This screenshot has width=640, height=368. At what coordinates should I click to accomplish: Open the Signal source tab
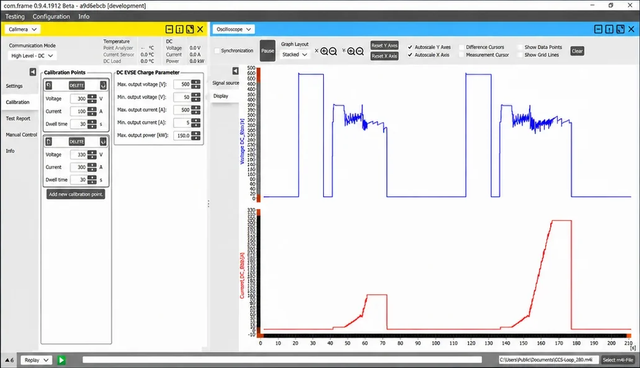(x=225, y=83)
